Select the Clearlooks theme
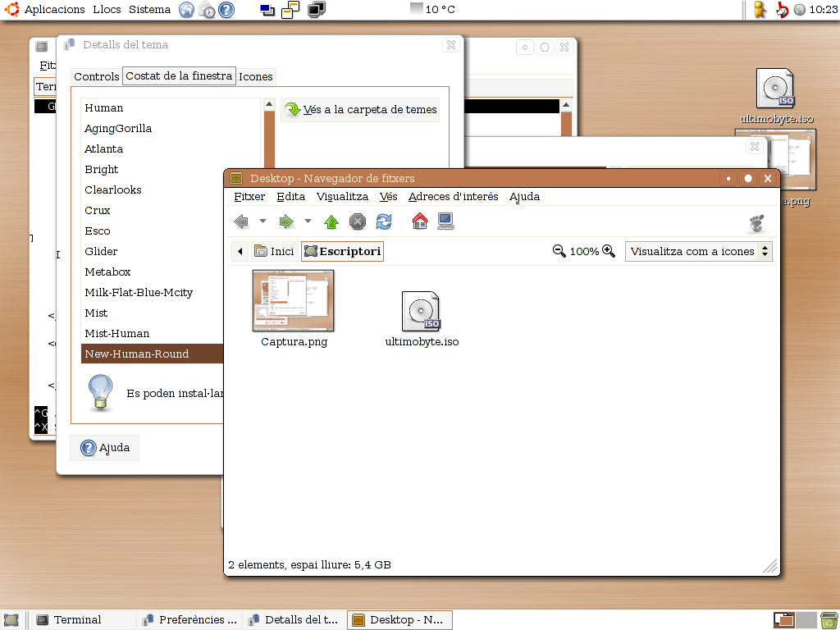The image size is (840, 630). point(152,189)
